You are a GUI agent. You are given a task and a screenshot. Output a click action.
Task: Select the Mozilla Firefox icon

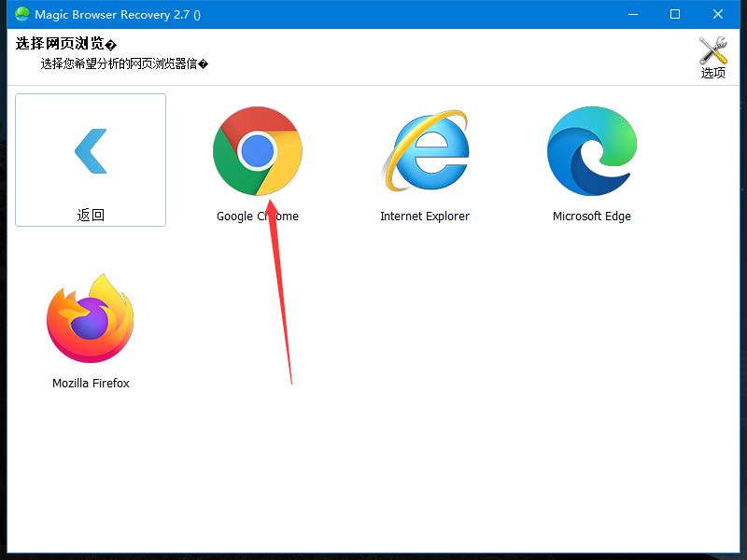[91, 318]
